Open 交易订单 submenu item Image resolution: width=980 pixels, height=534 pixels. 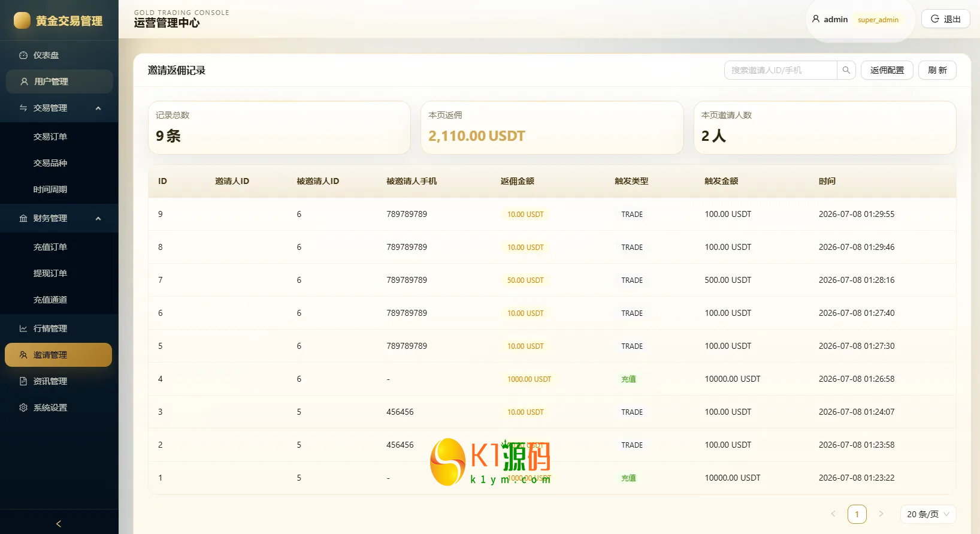click(x=59, y=137)
